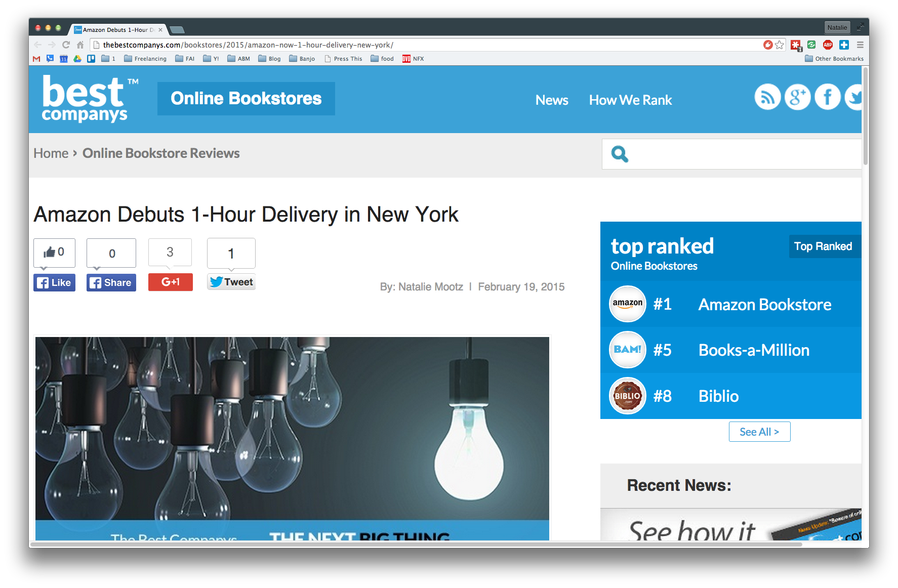Open a new browser tab

point(177,30)
